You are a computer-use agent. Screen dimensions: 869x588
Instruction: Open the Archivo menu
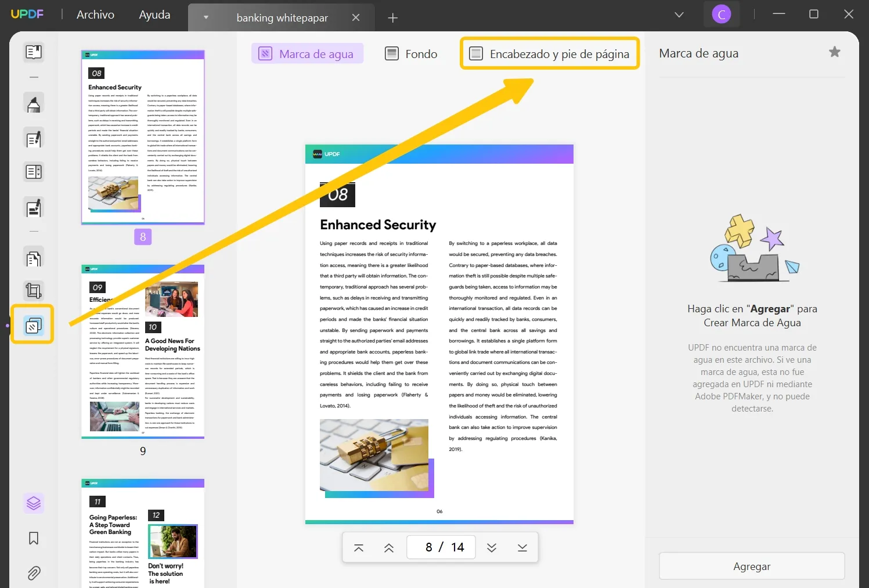[x=95, y=15]
